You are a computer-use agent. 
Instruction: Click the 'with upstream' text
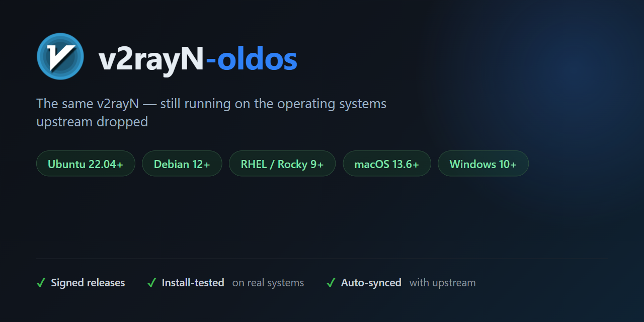click(x=443, y=283)
